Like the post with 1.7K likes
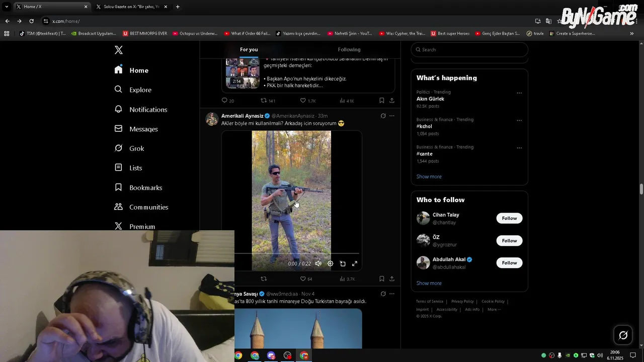 308,101
